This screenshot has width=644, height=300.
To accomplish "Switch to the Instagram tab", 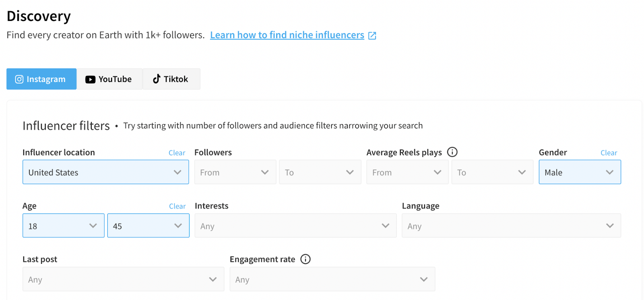I will coord(41,79).
